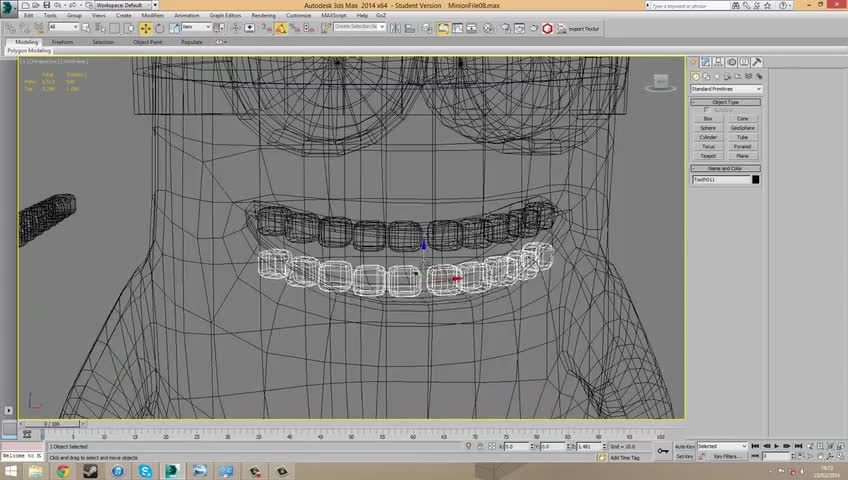Switch to the Freeform ribbon tab

pos(62,42)
